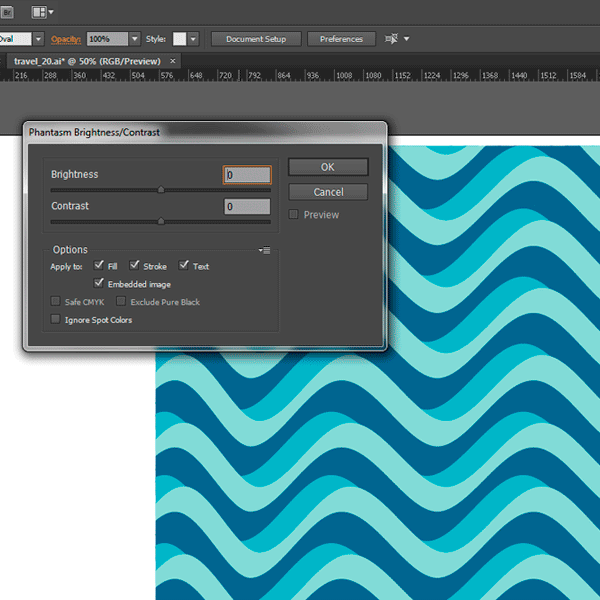The width and height of the screenshot is (600, 600).
Task: Click the Style swatch
Action: (x=179, y=39)
